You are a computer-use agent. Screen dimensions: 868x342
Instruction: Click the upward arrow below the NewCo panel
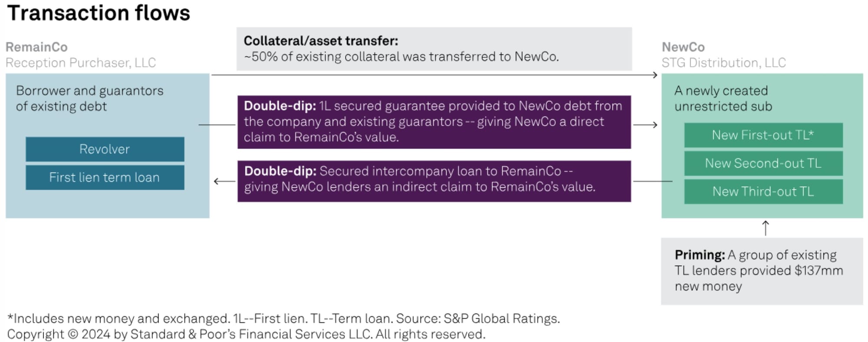click(766, 228)
